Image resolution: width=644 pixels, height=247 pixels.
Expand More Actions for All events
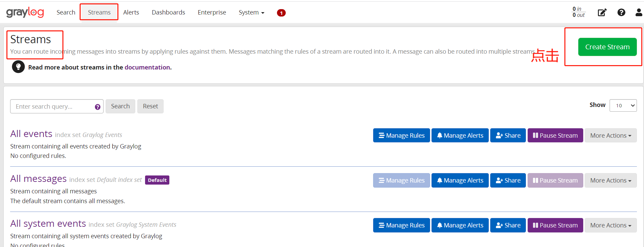coord(611,135)
